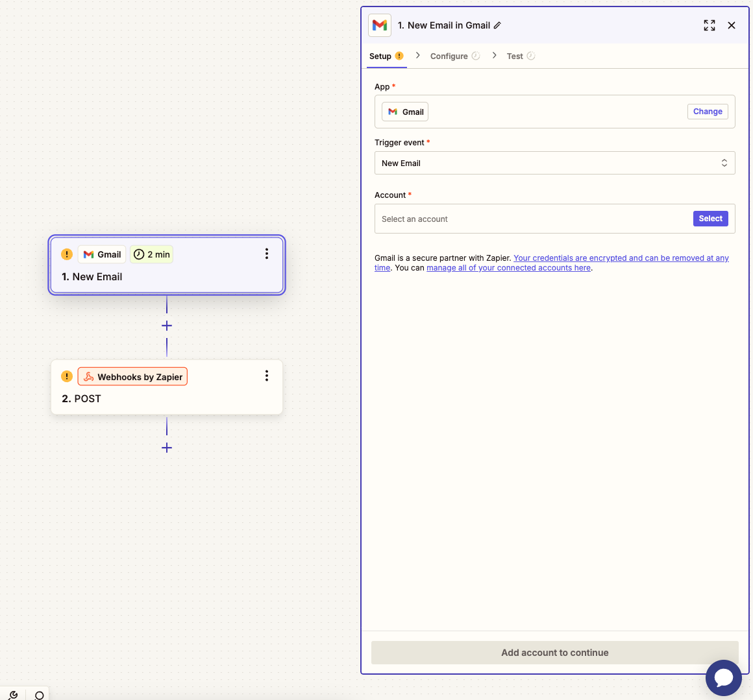
Task: Add a new step between the two actions
Action: 167,326
